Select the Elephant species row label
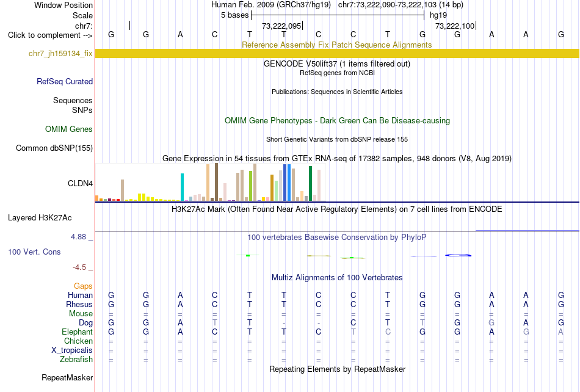This screenshot has width=580, height=392. (77, 332)
